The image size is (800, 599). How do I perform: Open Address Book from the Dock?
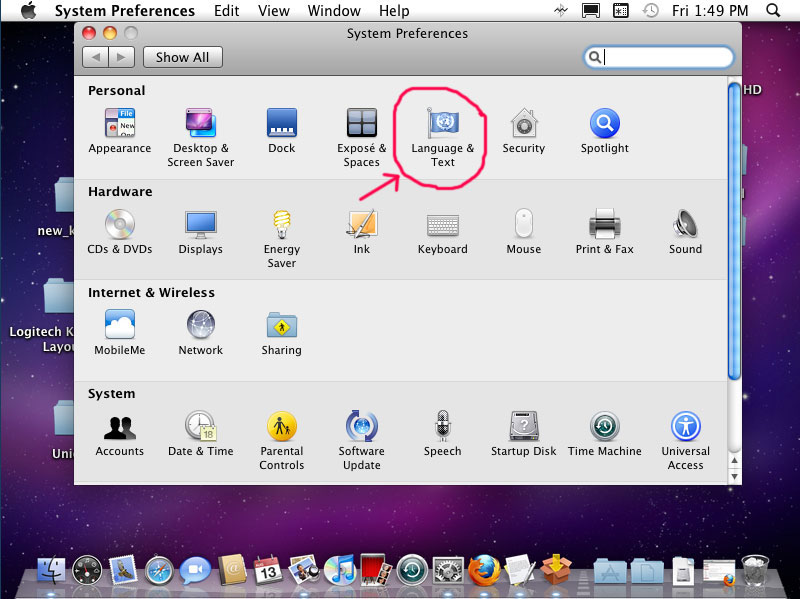232,570
